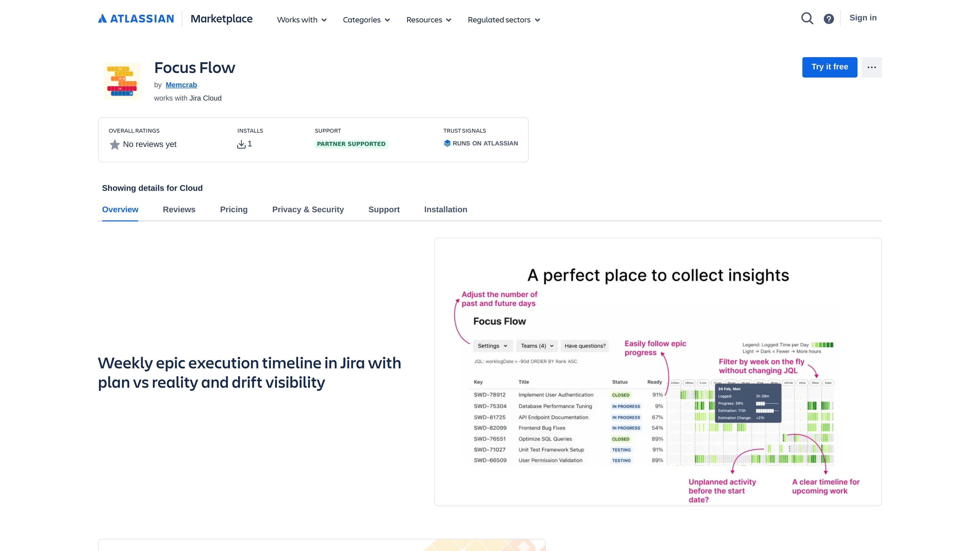
Task: Open the Memcrab vendor link
Action: click(x=181, y=85)
